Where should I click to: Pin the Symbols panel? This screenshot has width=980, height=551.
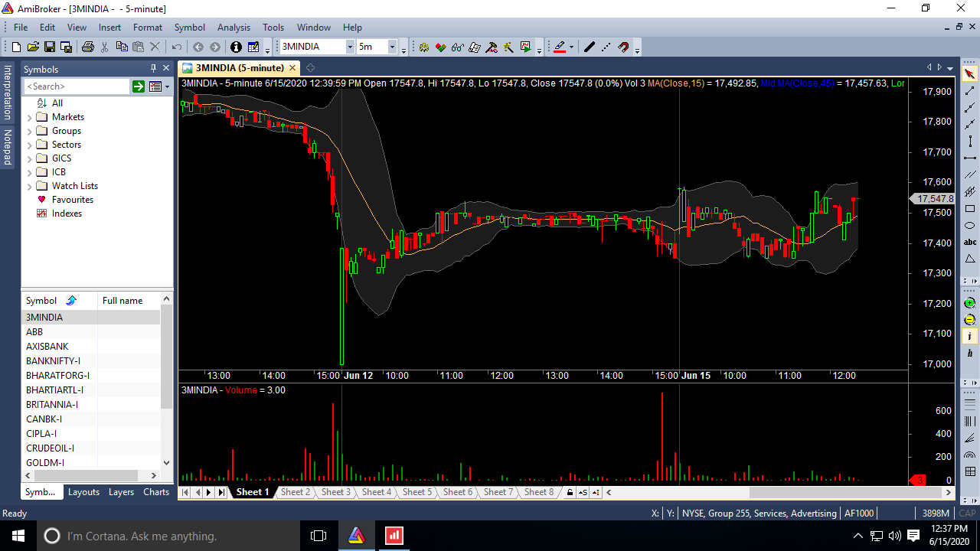click(x=153, y=68)
